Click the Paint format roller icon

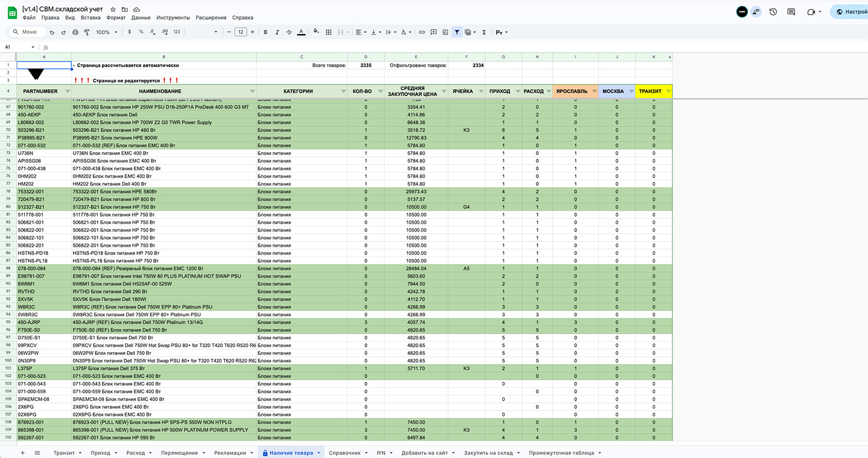tap(86, 32)
